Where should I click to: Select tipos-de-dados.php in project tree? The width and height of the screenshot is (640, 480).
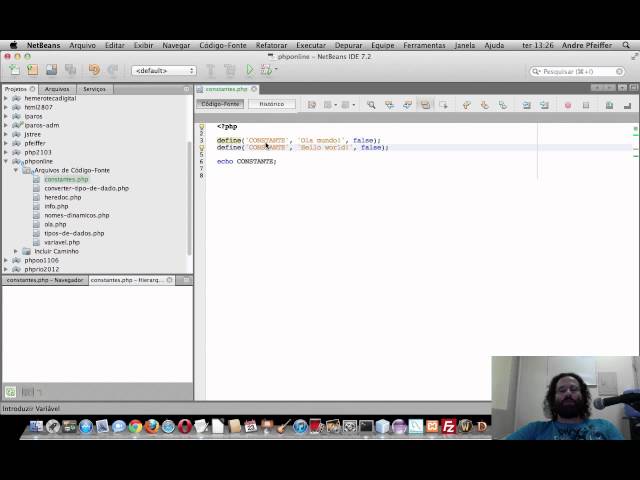tap(74, 233)
